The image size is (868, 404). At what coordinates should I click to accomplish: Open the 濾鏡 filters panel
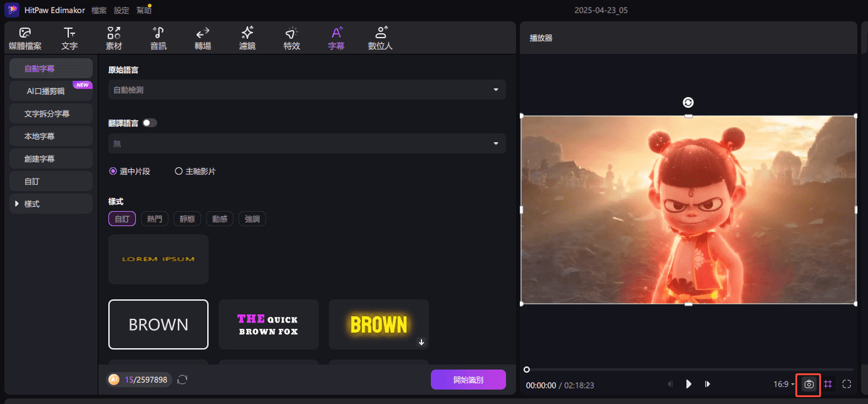[x=247, y=38]
